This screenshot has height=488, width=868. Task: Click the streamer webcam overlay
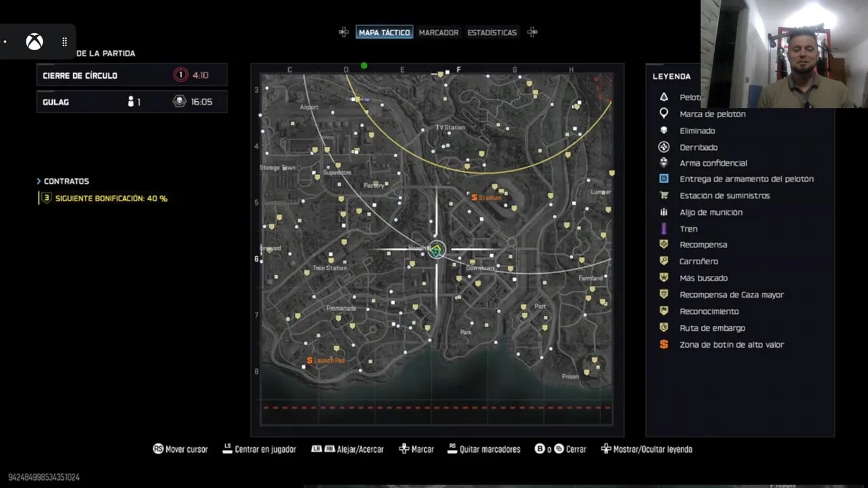[784, 54]
